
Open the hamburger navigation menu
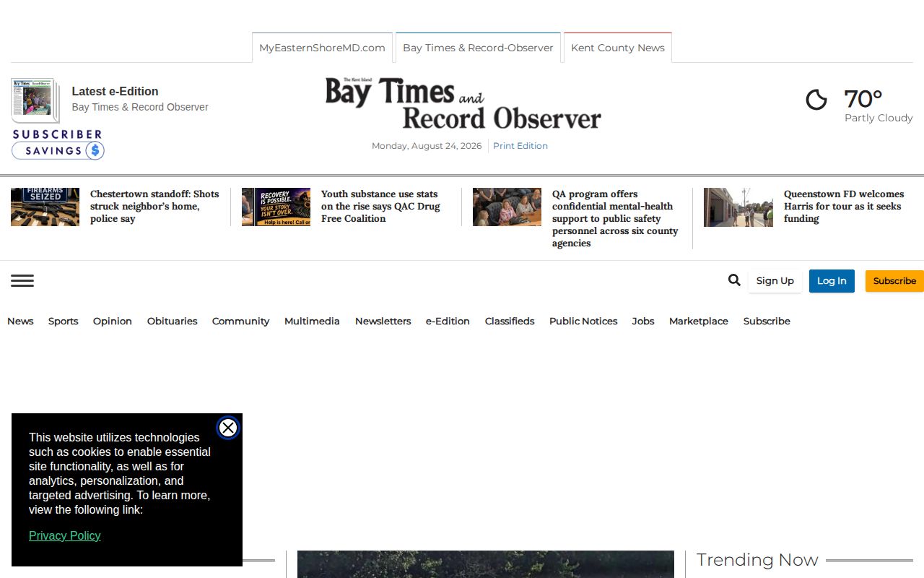click(22, 281)
